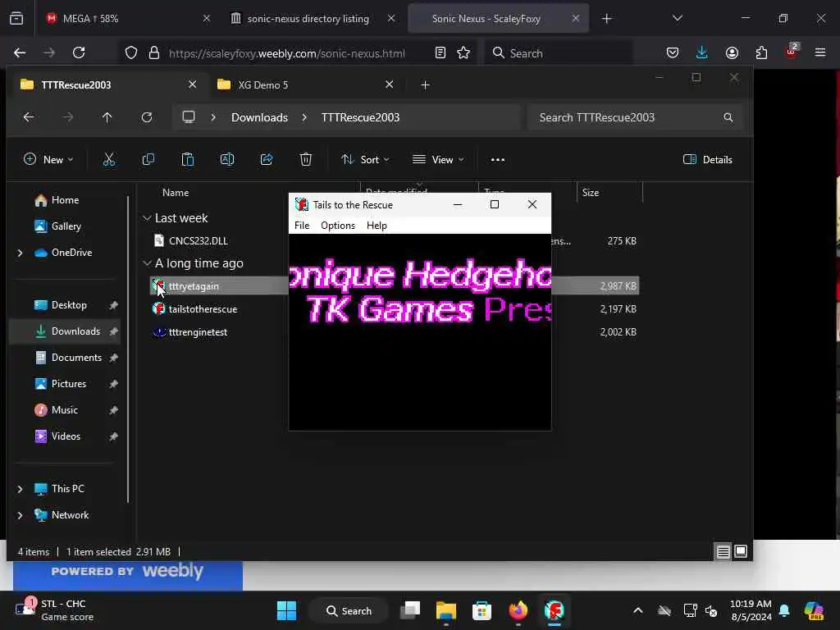Image resolution: width=840 pixels, height=630 pixels.
Task: Open File Explorer from taskbar
Action: [445, 610]
